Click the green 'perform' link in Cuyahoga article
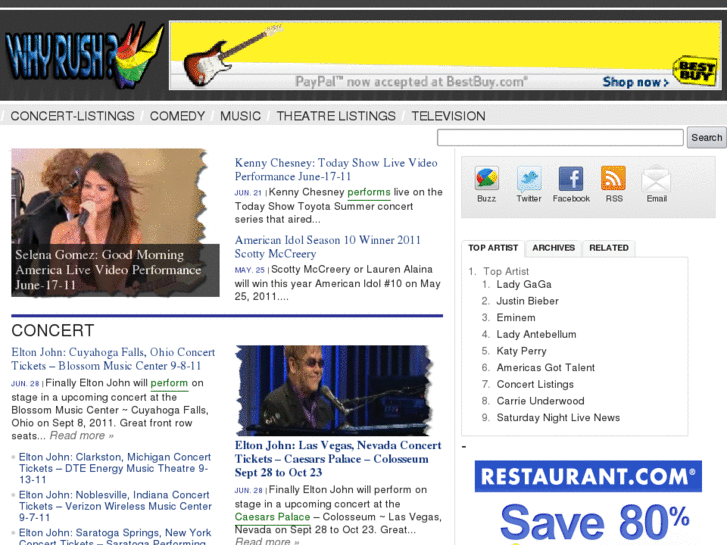This screenshot has height=545, width=727. (x=169, y=383)
